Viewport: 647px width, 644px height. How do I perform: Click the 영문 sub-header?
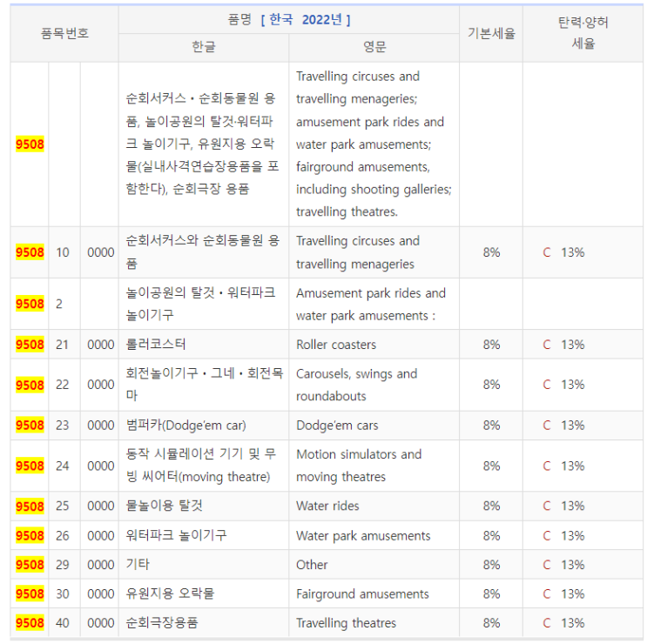(374, 47)
